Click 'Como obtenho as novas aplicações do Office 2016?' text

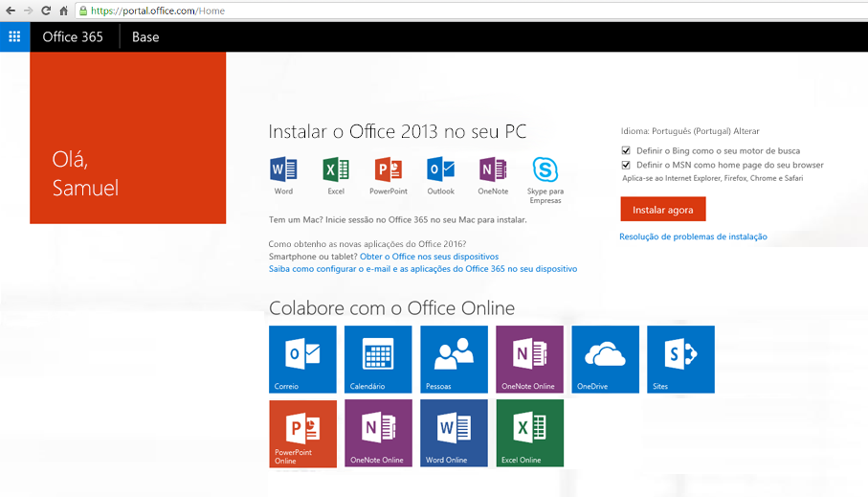(x=367, y=244)
